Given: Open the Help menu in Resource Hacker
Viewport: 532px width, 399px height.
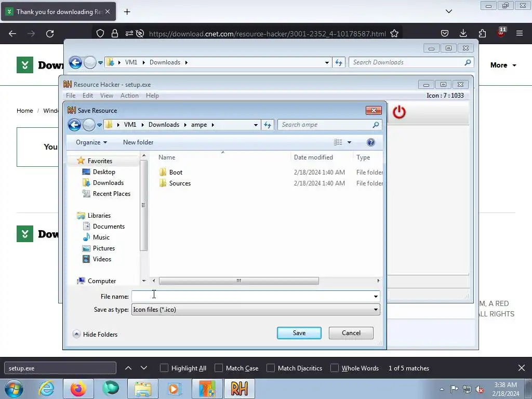Looking at the screenshot, I should tap(152, 96).
